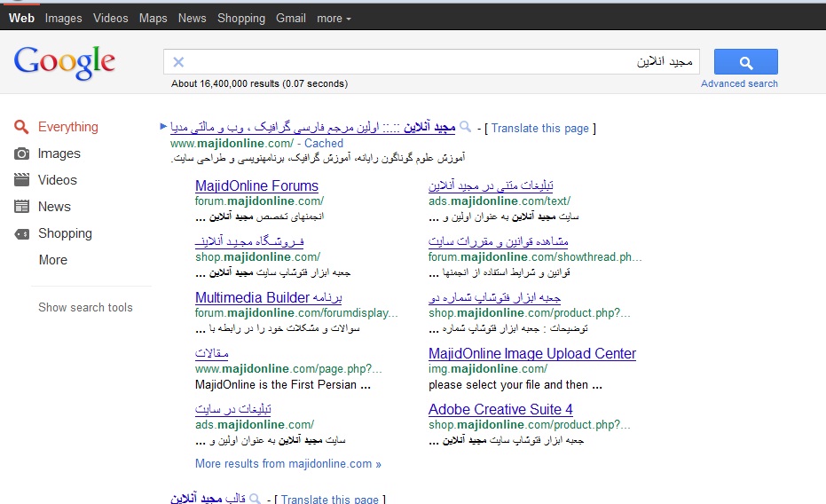This screenshot has width=826, height=504.
Task: Open Images in top navigation bar
Action: pyautogui.click(x=63, y=19)
